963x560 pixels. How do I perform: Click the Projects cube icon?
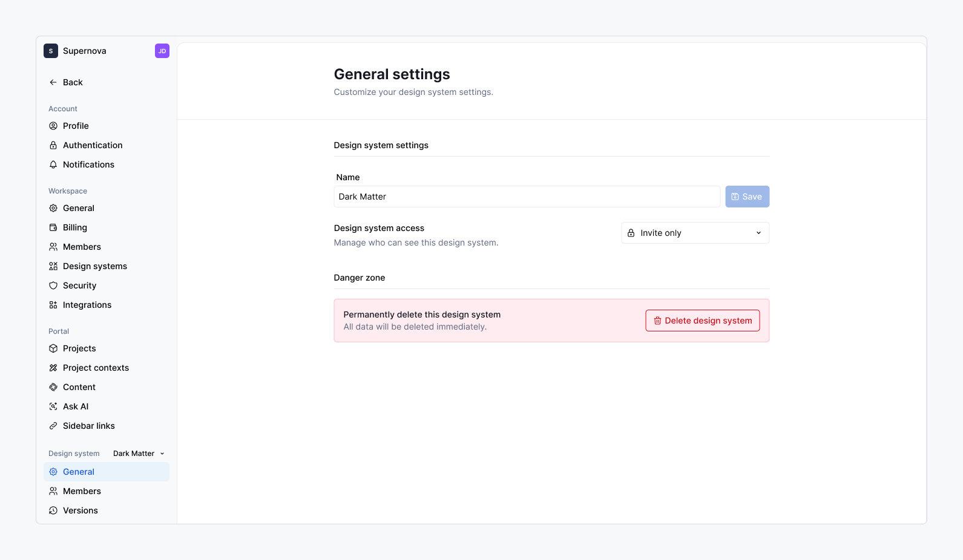click(x=53, y=348)
